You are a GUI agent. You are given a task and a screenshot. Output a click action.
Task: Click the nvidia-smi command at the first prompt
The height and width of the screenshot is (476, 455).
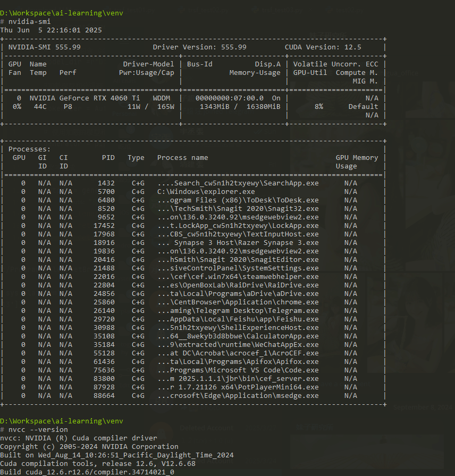coord(29,21)
